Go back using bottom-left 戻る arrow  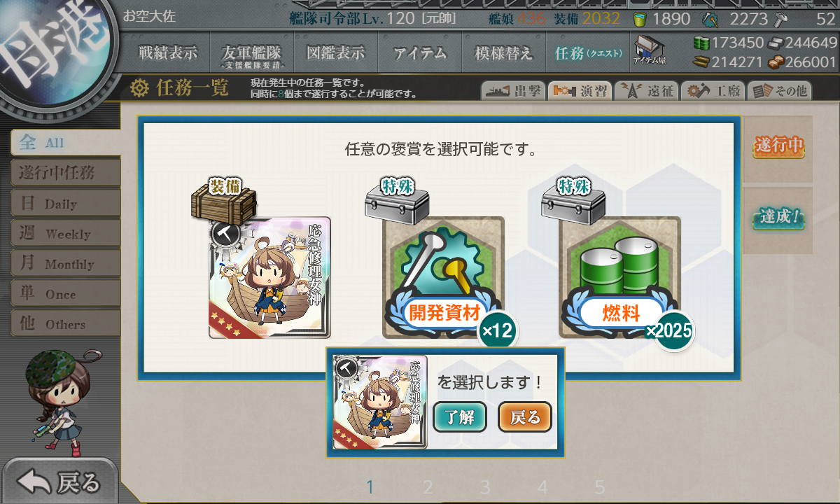click(x=60, y=482)
